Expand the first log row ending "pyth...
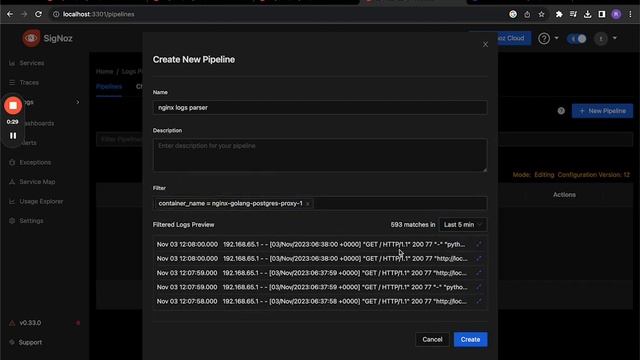The width and height of the screenshot is (640, 360). [479, 244]
